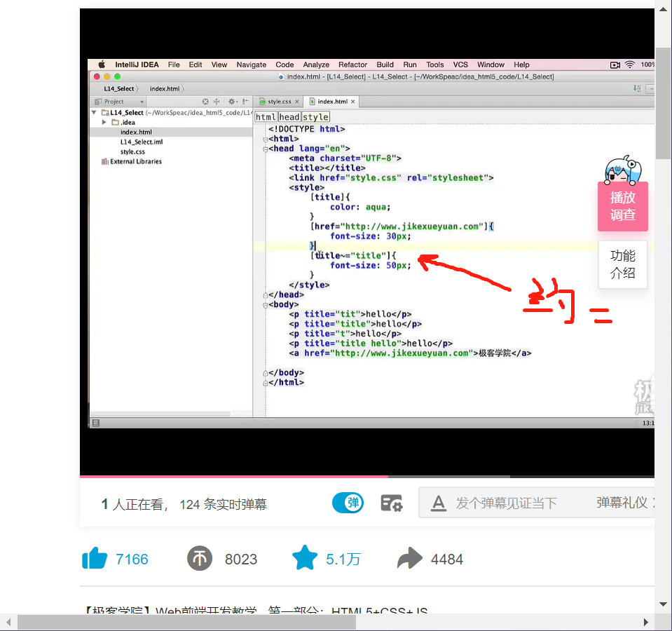Toggle the danmaku display switch
Viewport: 672px width, 631px height.
[348, 503]
